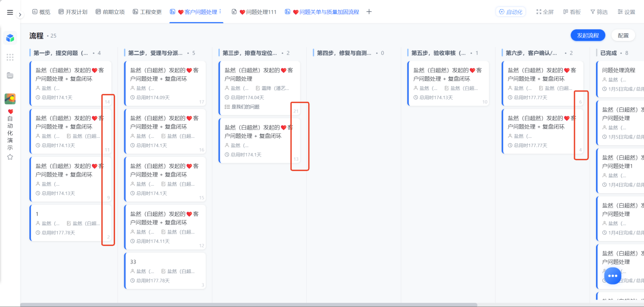The image size is (644, 307).
Task: Open the step three card numbered 13
Action: 259,140
